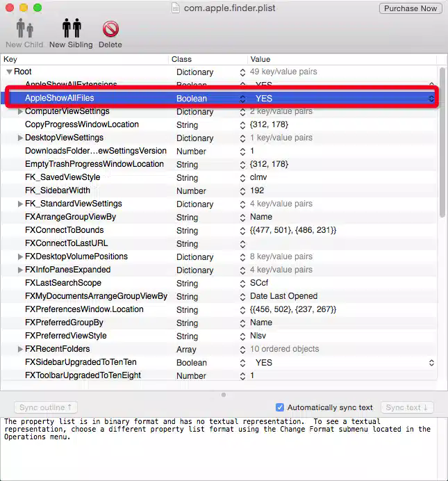This screenshot has height=481, width=448.
Task: Select the AppleShowAllFiles key
Action: coord(60,98)
